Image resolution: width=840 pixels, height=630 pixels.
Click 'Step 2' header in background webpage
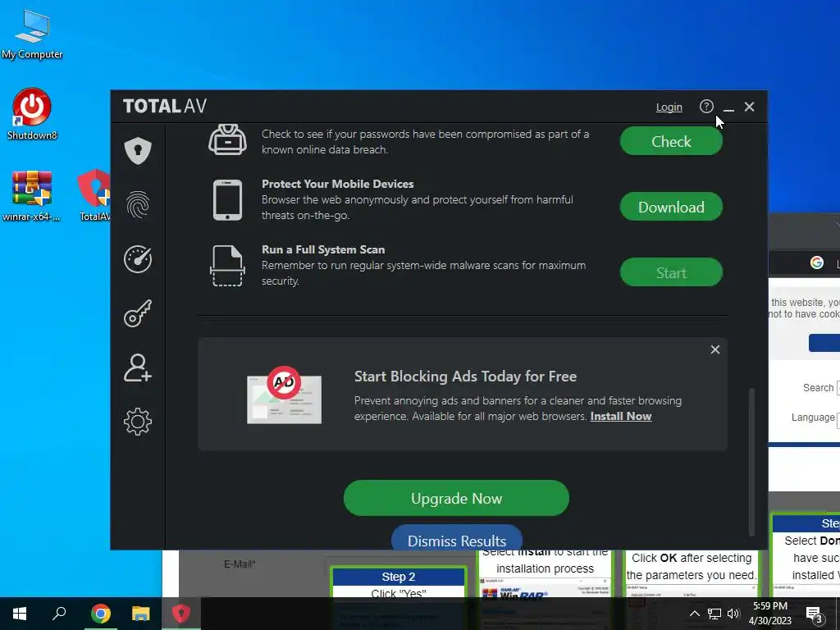click(398, 577)
